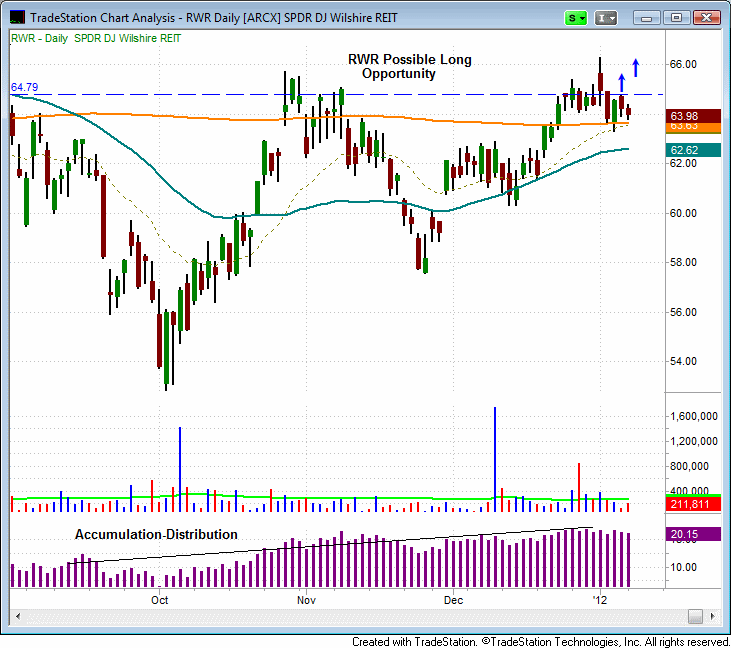Click the scroll-left arrow of horizontal scrollbar
Viewport: 731px width, 648px height.
pos(18,616)
